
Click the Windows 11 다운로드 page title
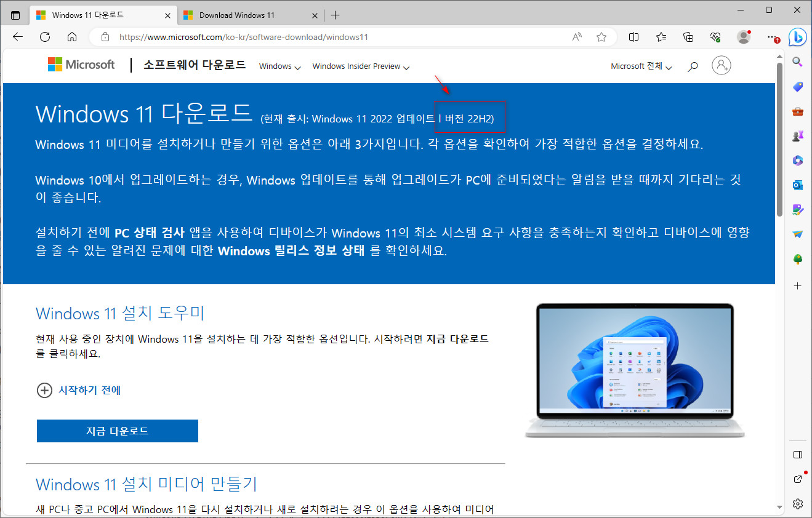pyautogui.click(x=143, y=114)
